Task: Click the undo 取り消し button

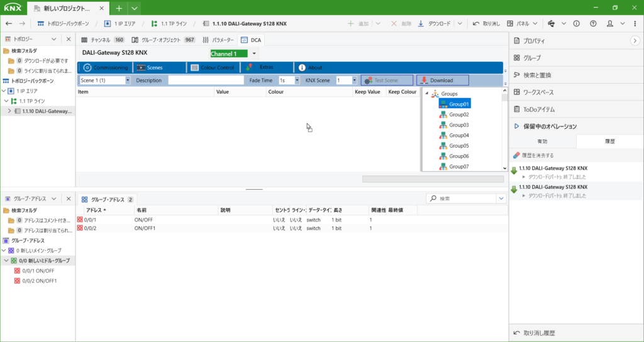Action: click(486, 24)
